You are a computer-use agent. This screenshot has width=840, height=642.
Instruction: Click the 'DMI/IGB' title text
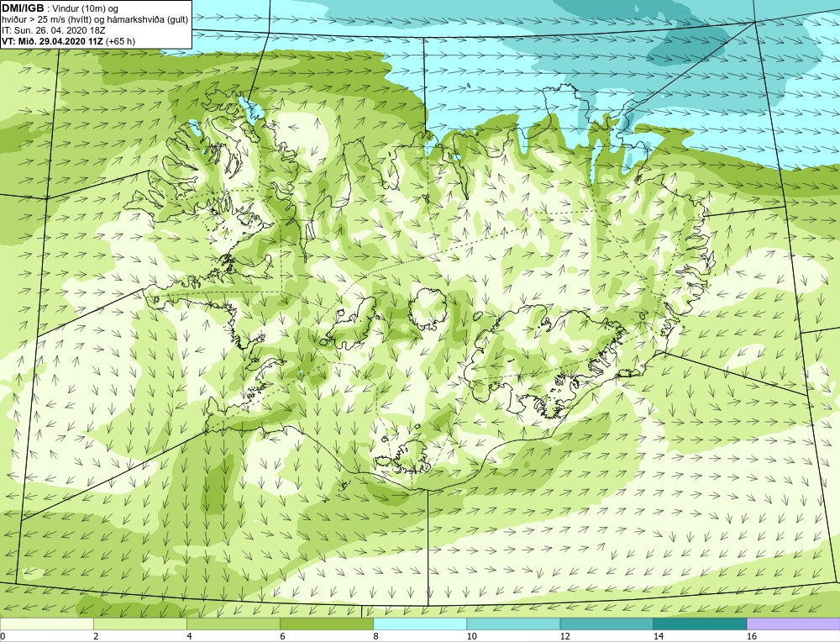point(23,8)
